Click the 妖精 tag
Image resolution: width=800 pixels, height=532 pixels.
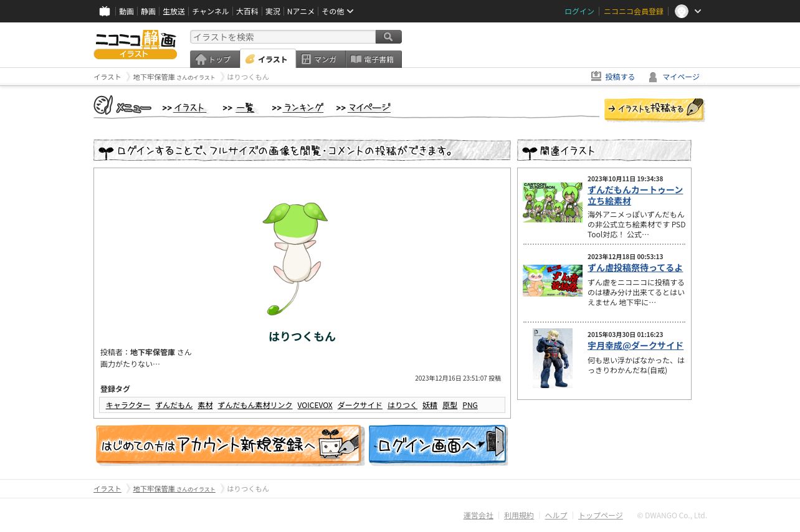tap(430, 405)
